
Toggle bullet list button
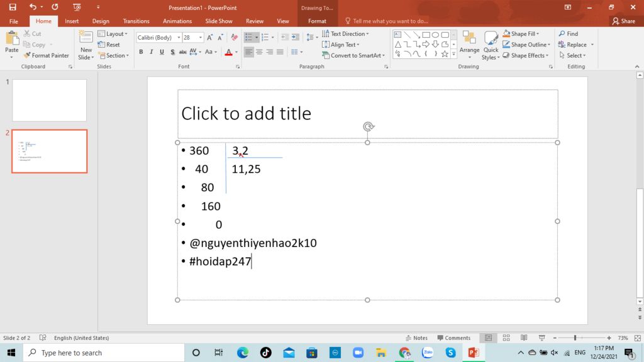(x=248, y=37)
